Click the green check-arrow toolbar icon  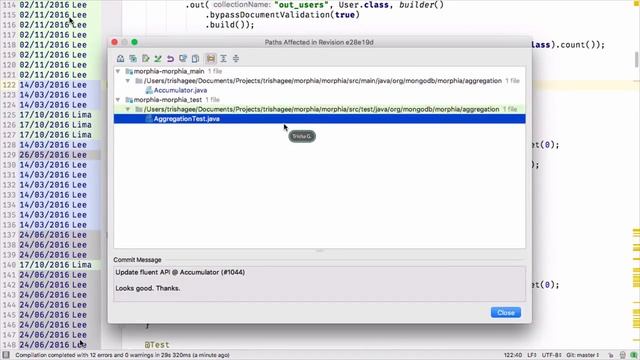tap(158, 59)
